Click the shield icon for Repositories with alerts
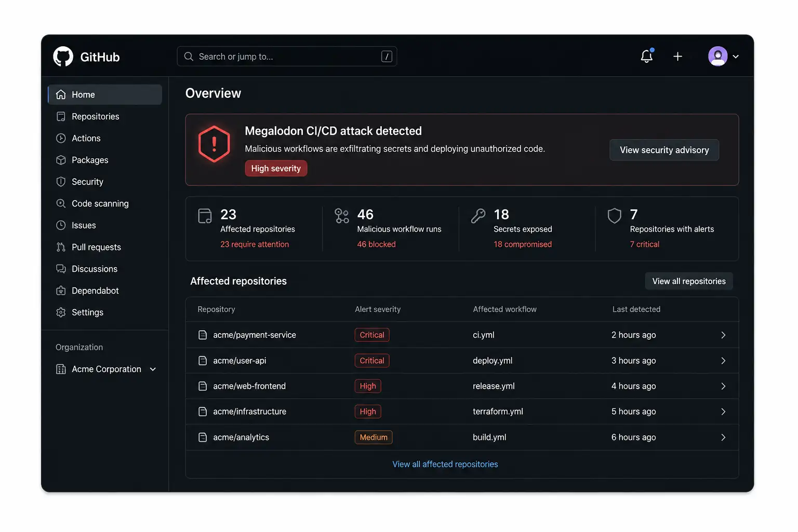Screen dimensions: 798x532 click(x=615, y=216)
